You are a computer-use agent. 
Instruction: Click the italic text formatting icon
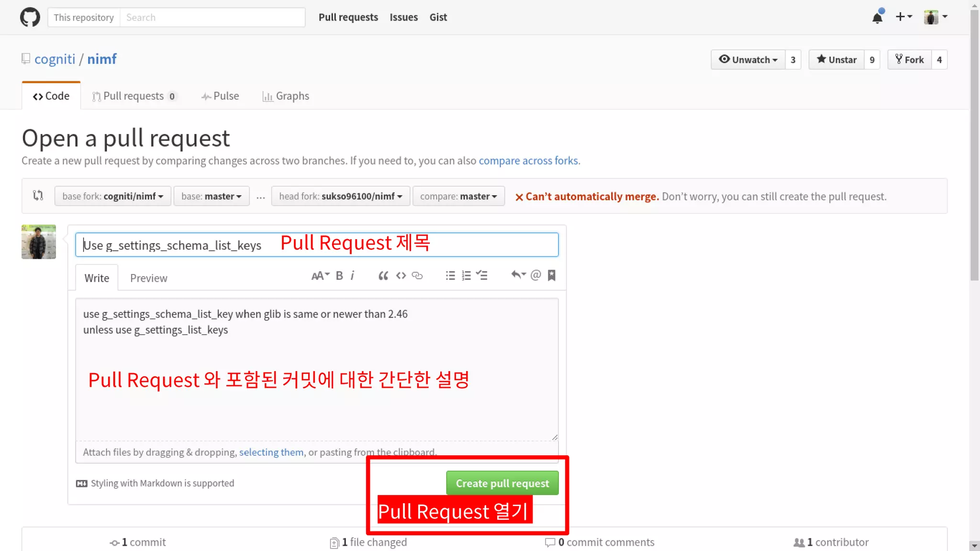(353, 275)
